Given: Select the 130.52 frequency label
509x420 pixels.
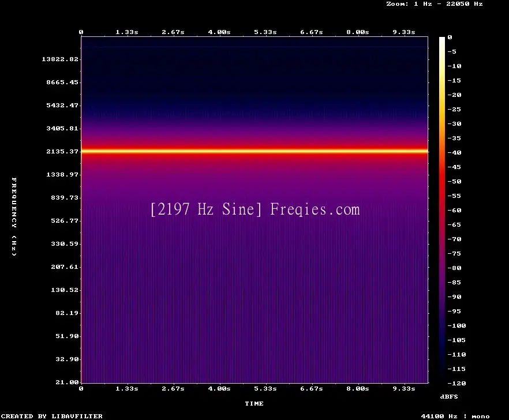Looking at the screenshot, I should click(65, 290).
